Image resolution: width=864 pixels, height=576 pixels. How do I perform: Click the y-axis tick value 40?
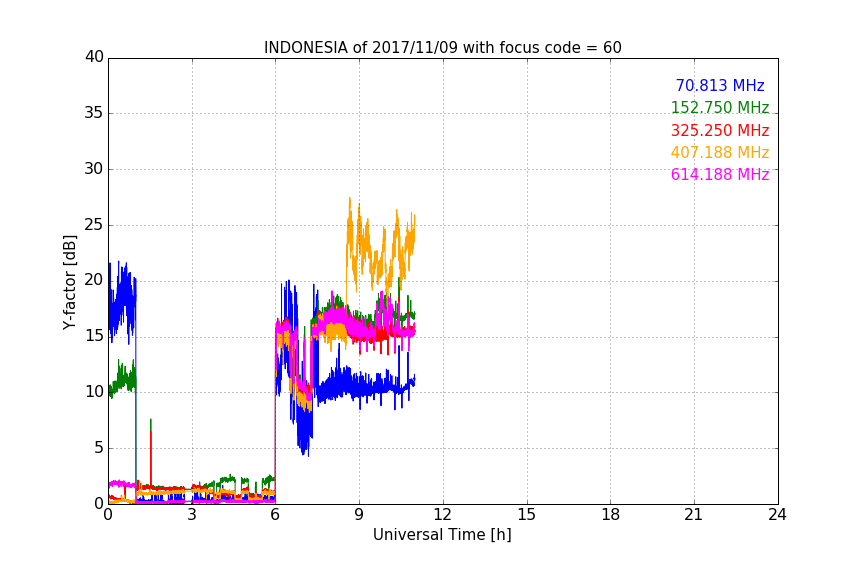coord(94,57)
